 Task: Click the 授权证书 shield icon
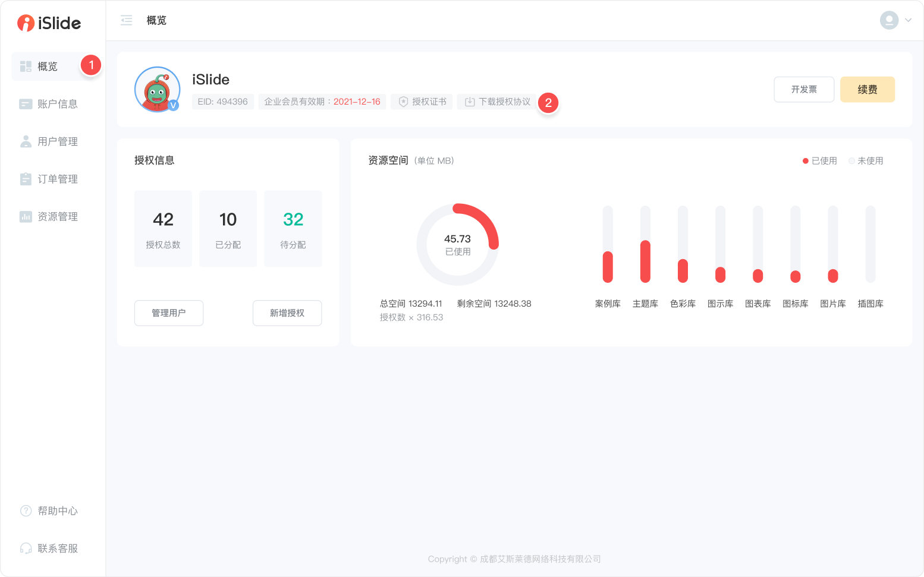pos(403,102)
